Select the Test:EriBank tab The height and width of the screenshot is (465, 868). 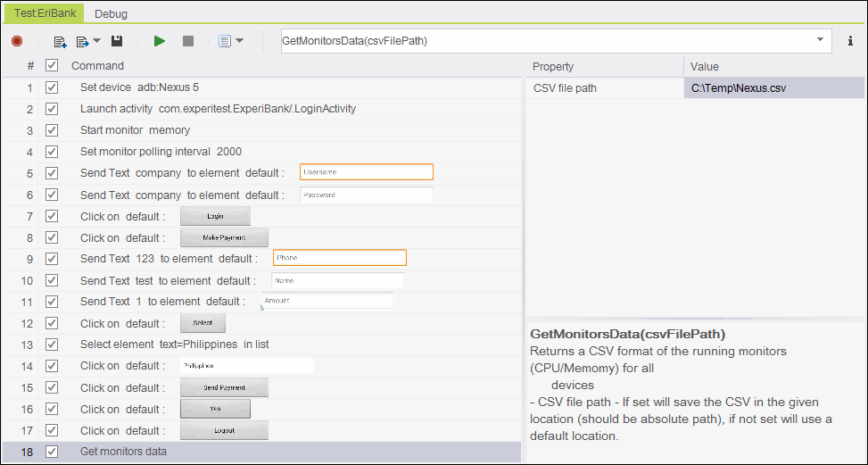click(x=44, y=13)
